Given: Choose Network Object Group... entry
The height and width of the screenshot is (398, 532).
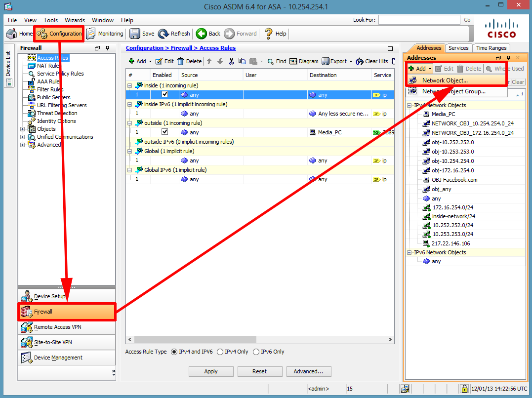Looking at the screenshot, I should [x=456, y=91].
